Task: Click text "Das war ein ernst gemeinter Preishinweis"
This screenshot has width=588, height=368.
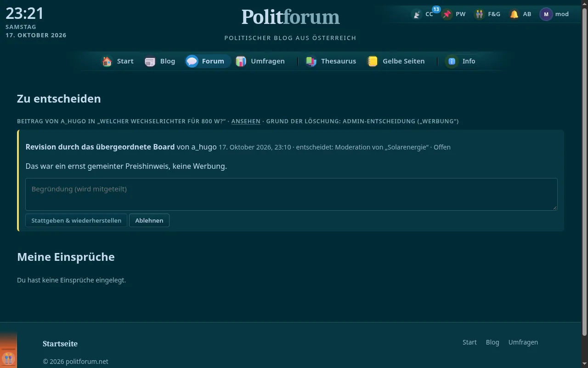Action: click(x=97, y=166)
